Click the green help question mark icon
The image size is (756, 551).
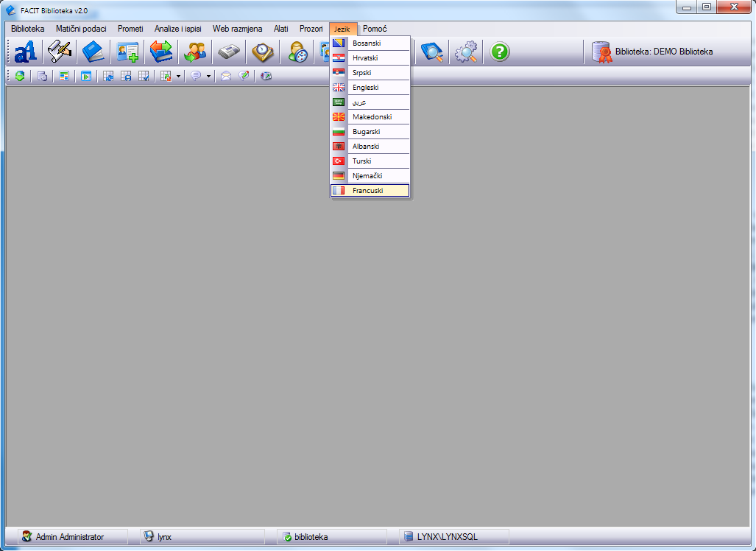(x=500, y=52)
